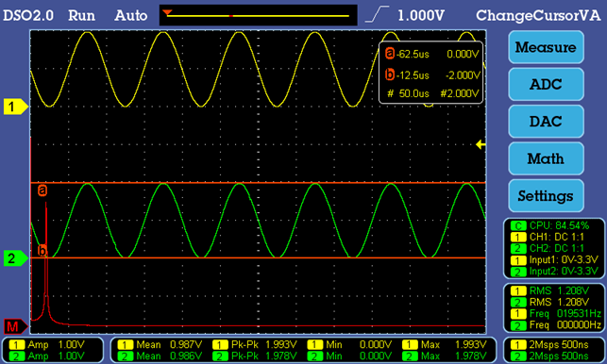Image resolution: width=607 pixels, height=364 pixels.
Task: Click the cursor b readout -12.5us
Action: tap(413, 75)
